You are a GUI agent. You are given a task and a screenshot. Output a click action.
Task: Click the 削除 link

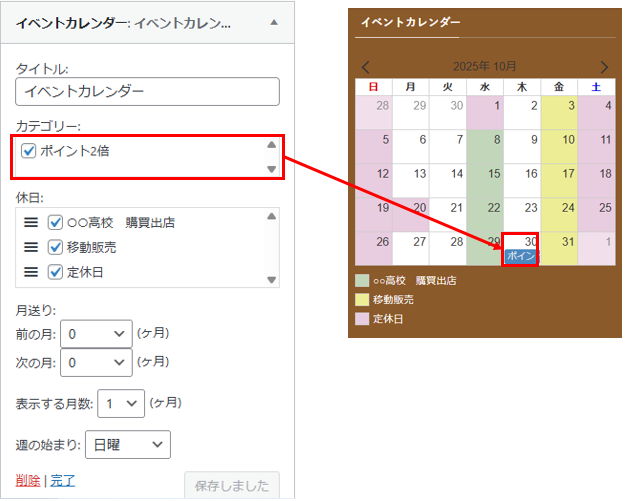[28, 480]
